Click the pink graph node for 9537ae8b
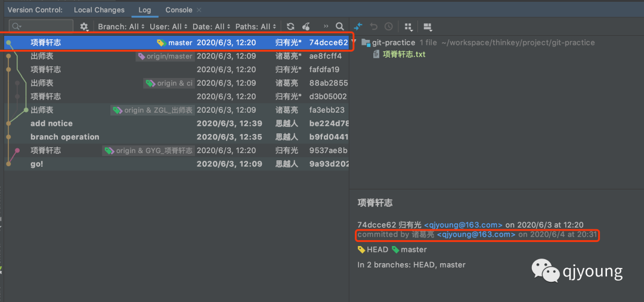The height and width of the screenshot is (302, 644). click(x=17, y=151)
